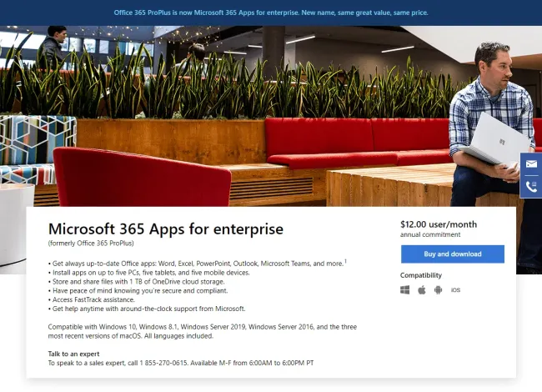Click the '(formerly Office 365 ProPlus)' subtitle
542x392 pixels.
(91, 243)
